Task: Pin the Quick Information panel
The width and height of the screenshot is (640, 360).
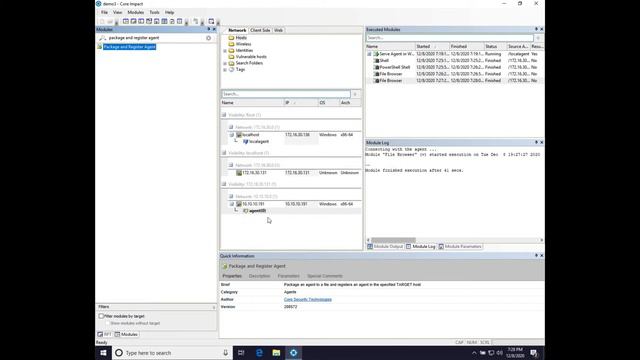Action: 536,256
